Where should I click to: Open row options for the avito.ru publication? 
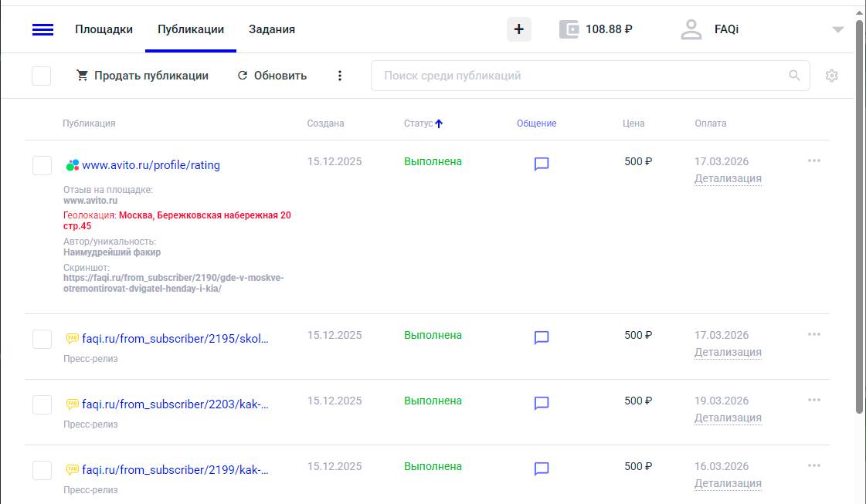(813, 161)
